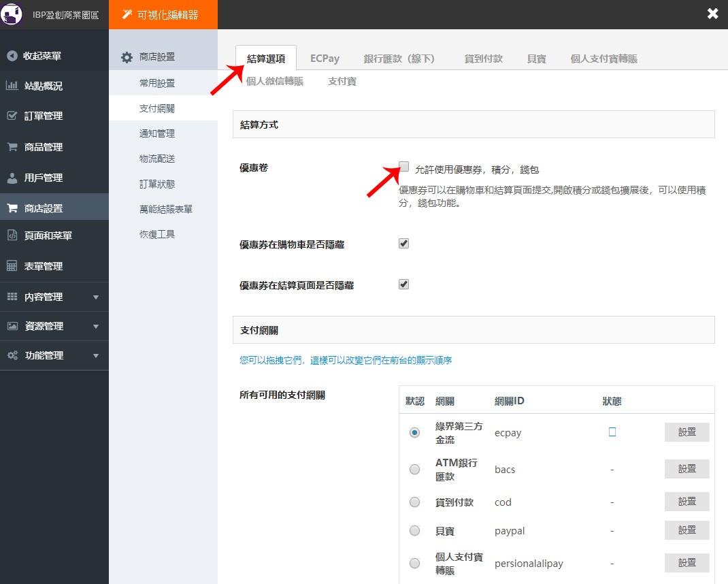
Task: Open 個人微信轉賬 tab
Action: coord(274,81)
